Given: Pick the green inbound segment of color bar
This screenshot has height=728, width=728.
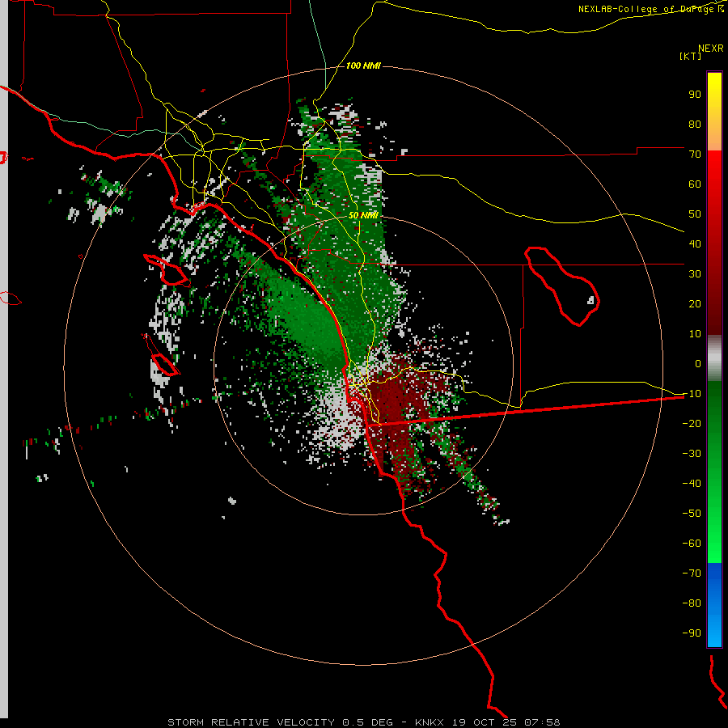Looking at the screenshot, I should [x=714, y=472].
